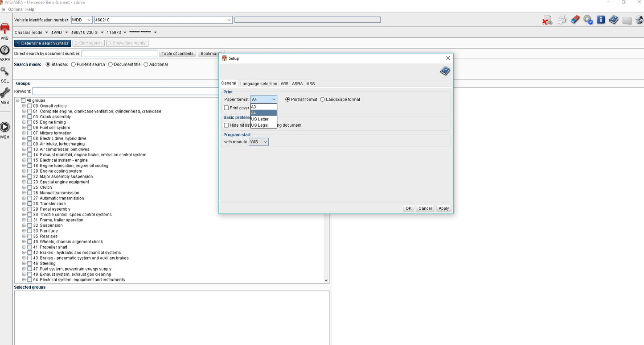Enable the Print cover checkbox
The height and width of the screenshot is (345, 644).
(x=226, y=108)
